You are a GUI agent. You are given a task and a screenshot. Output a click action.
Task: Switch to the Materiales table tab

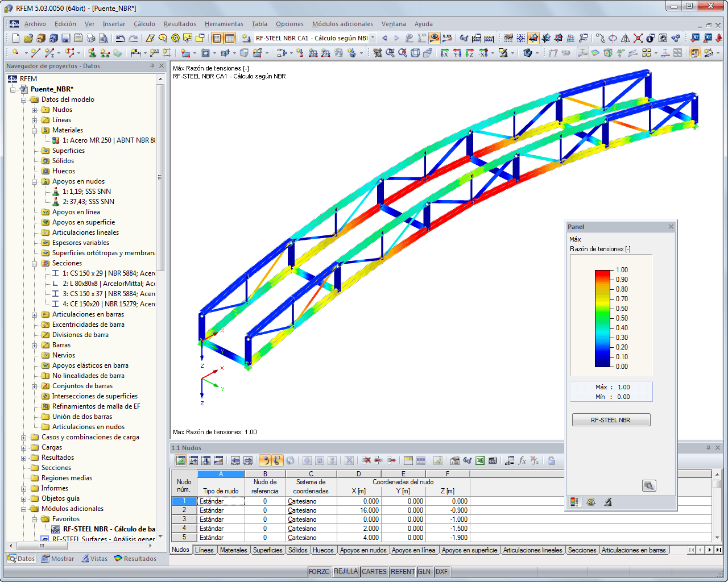[x=233, y=550]
